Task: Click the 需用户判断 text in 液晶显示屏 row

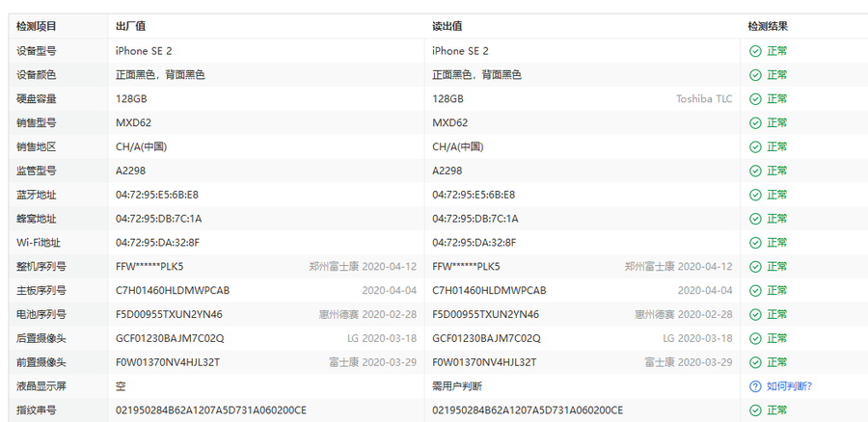Action: click(457, 386)
